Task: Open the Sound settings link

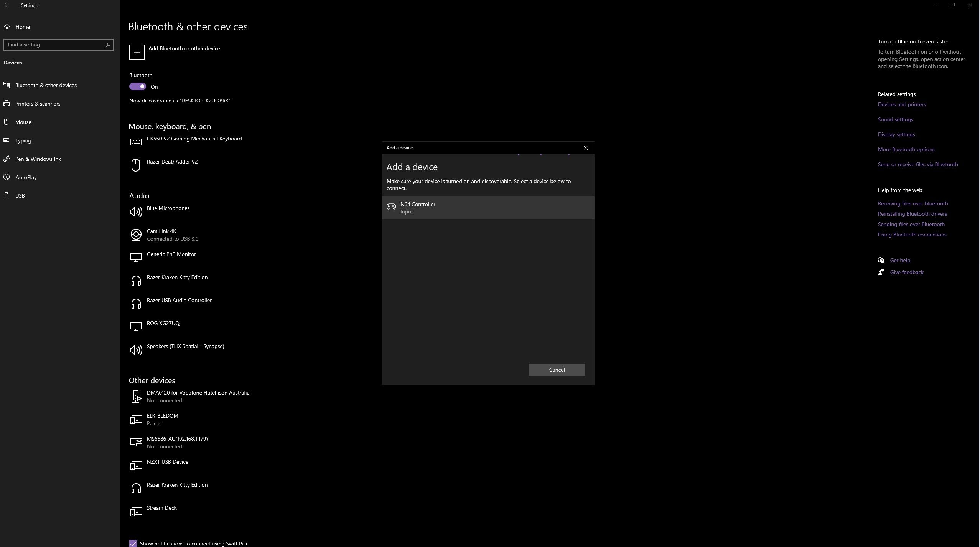Action: [x=895, y=119]
